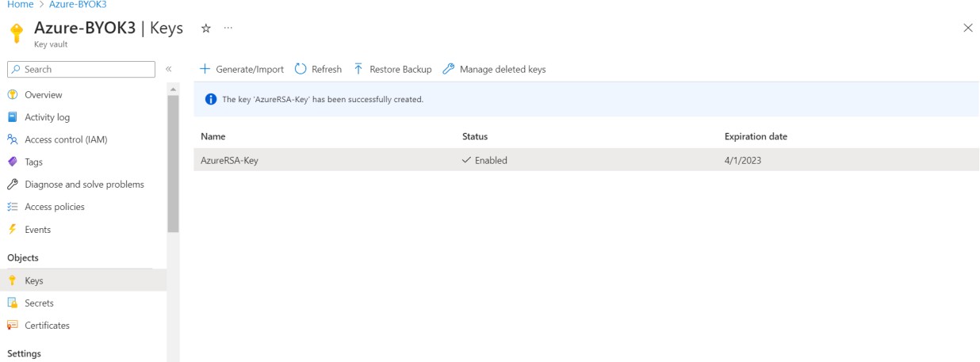This screenshot has width=980, height=362.
Task: Click the Overview key-circle icon
Action: (x=12, y=94)
